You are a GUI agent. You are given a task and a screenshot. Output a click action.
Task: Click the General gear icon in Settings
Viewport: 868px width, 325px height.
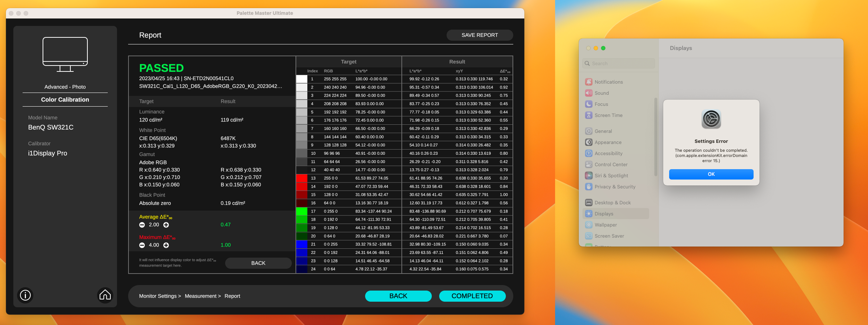[589, 131]
